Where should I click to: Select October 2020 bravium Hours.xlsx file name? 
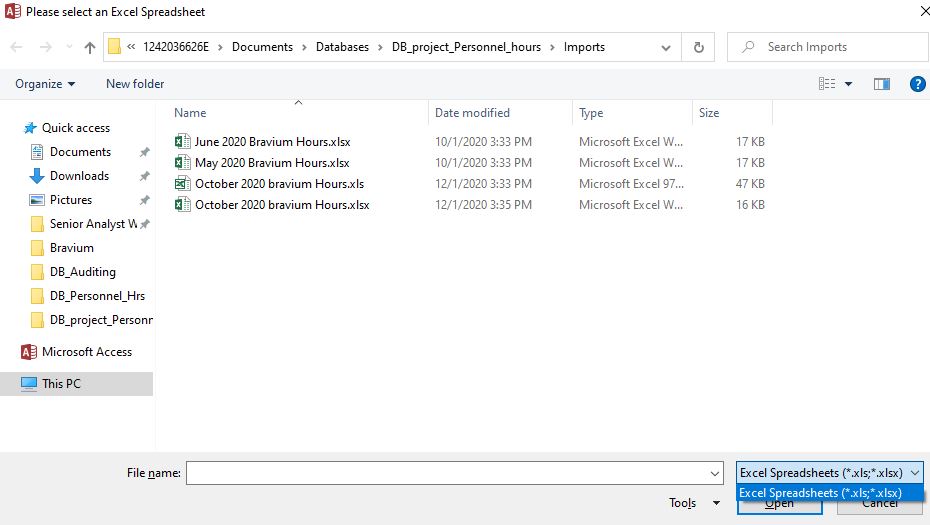coord(282,205)
